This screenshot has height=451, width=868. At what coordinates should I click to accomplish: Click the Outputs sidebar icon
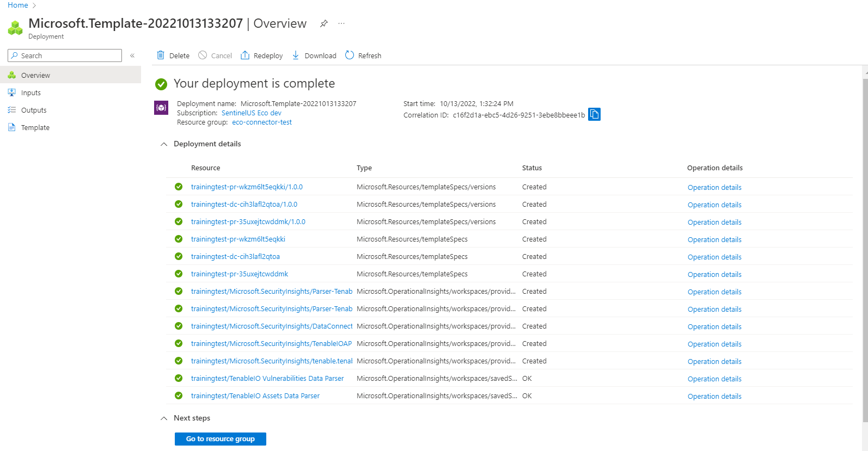pos(12,110)
